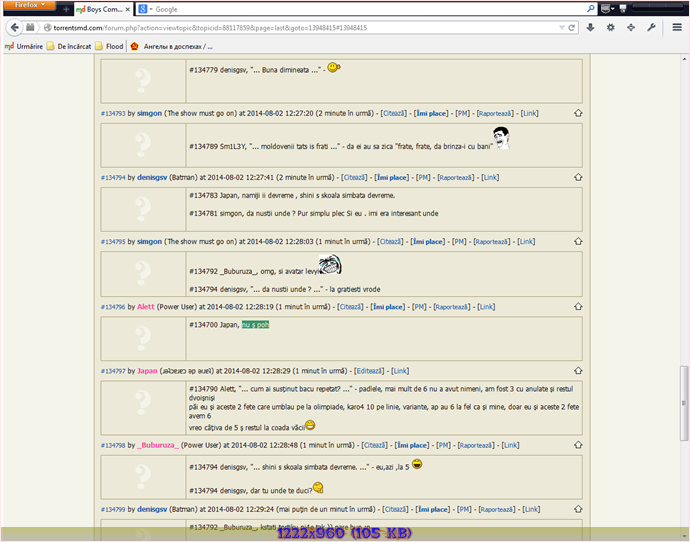Click the rage-face emoticon in post #134793
Image resolution: width=690 pixels, height=542 pixels.
pyautogui.click(x=501, y=138)
